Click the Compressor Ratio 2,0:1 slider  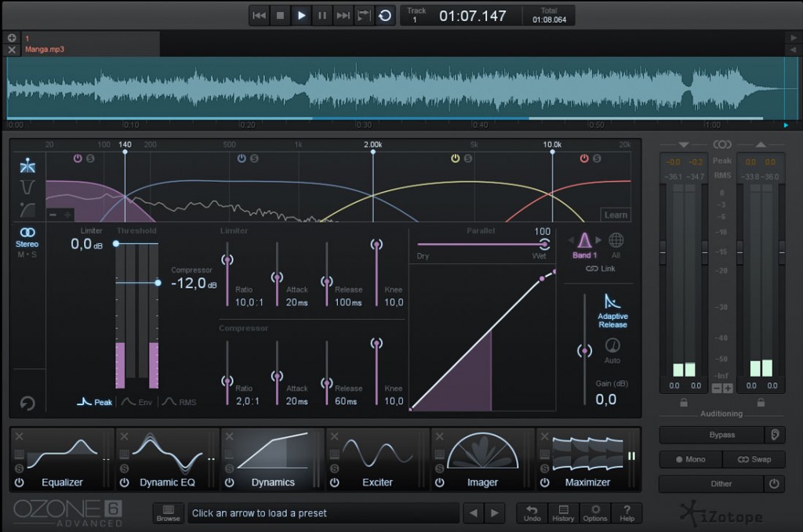227,382
